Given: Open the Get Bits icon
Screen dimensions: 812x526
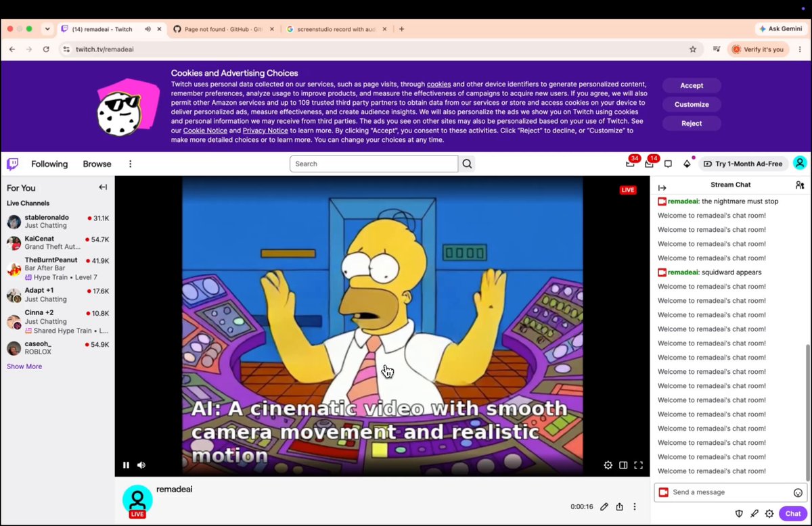Looking at the screenshot, I should (687, 164).
